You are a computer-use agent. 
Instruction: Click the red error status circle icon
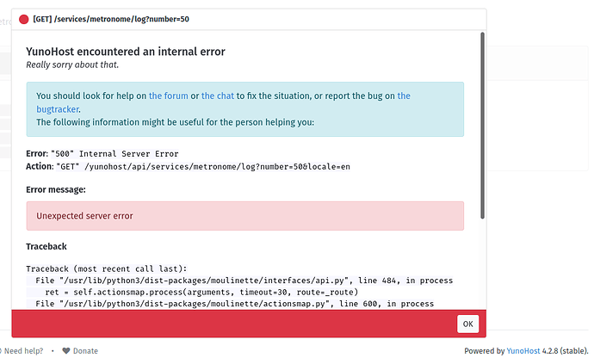23,19
